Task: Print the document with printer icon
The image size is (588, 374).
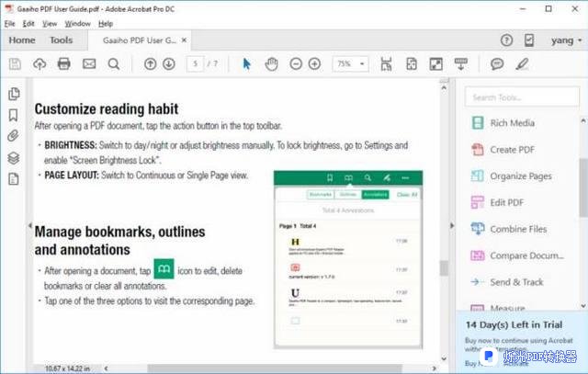Action: 64,64
